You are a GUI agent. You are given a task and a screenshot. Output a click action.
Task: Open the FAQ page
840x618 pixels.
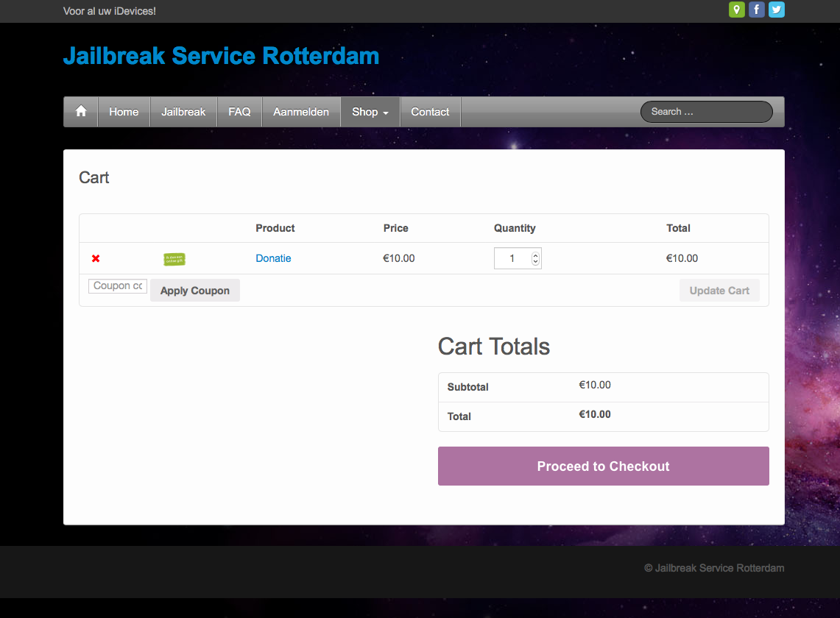pyautogui.click(x=239, y=112)
